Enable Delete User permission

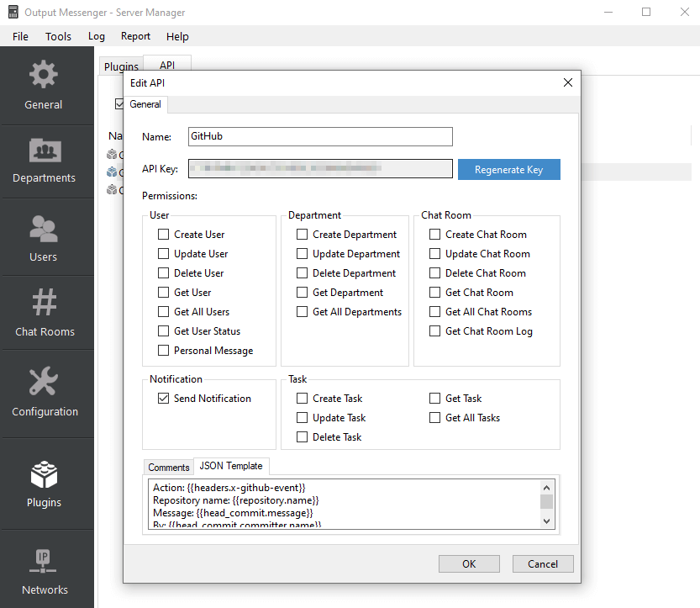click(163, 273)
